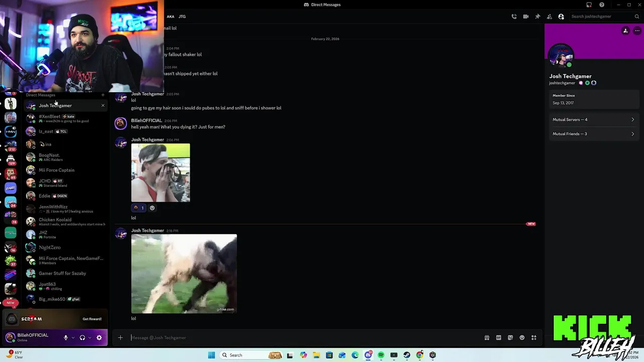The height and width of the screenshot is (362, 644).
Task: Click the red NEW unread pill in server list
Action: (x=11, y=303)
